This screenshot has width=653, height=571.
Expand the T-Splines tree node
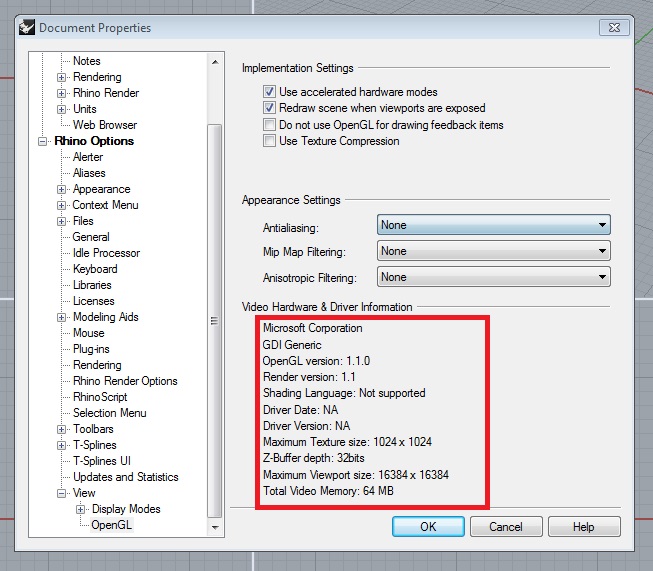tap(61, 445)
